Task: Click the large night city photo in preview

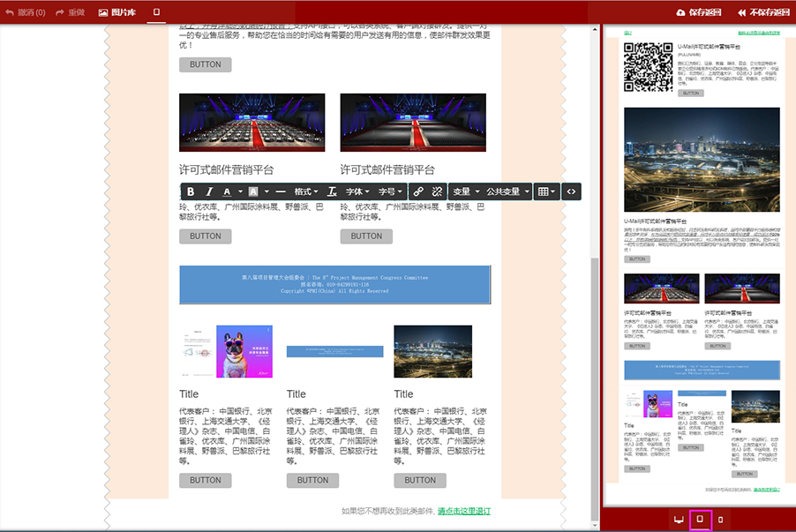Action: tap(702, 160)
